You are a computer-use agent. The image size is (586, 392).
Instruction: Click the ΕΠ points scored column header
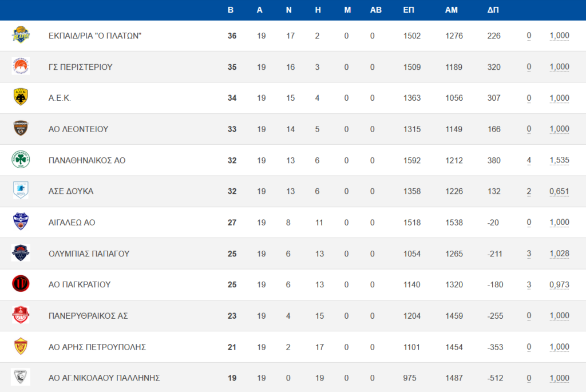click(x=409, y=10)
